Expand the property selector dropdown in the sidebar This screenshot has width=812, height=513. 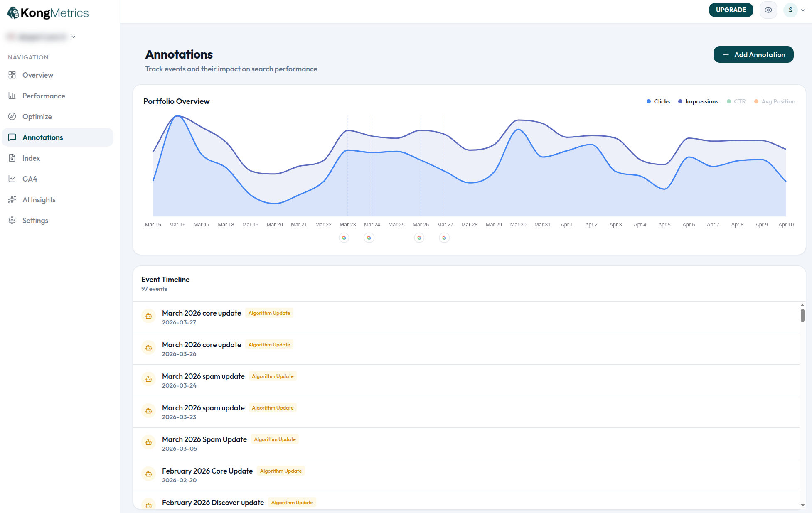73,37
